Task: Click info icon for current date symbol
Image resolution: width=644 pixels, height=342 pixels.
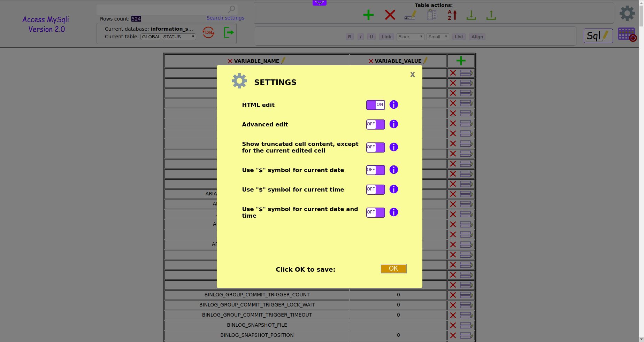Action: (x=394, y=170)
